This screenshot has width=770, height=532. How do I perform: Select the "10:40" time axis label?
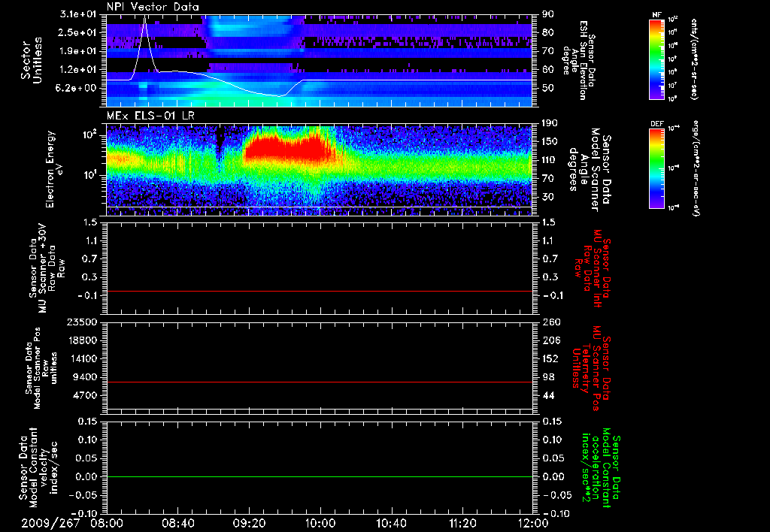point(391,523)
